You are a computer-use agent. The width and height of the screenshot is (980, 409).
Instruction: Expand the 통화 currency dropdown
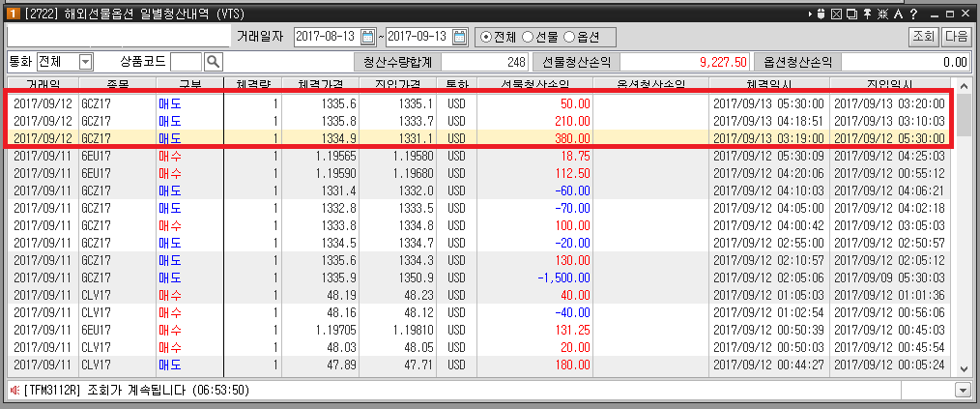click(x=84, y=61)
